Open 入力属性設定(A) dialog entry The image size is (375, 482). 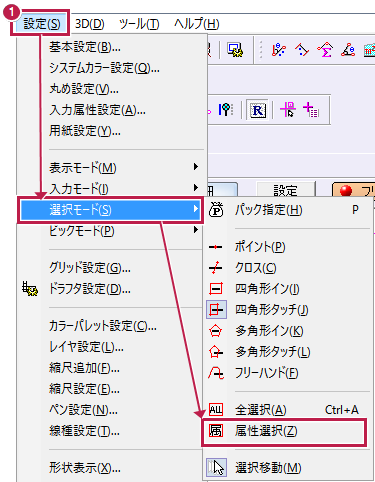coord(97,110)
